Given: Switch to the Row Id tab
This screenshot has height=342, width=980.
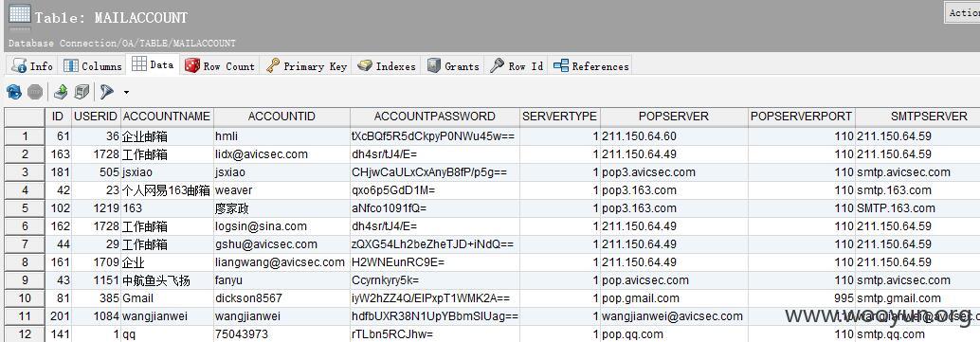Looking at the screenshot, I should point(517,65).
